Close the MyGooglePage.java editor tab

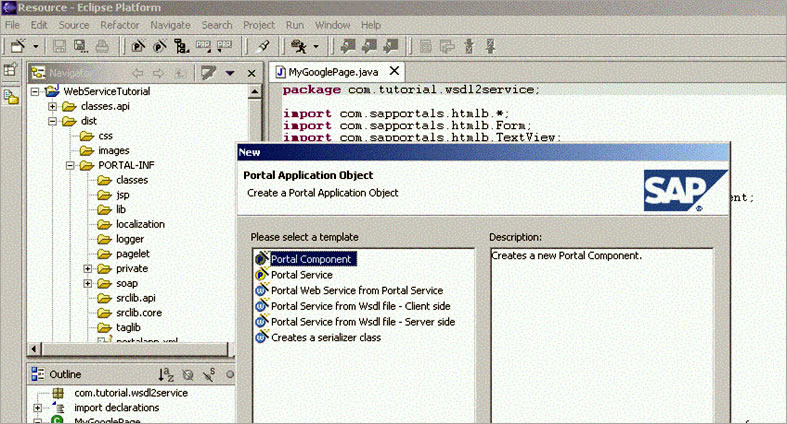(x=395, y=71)
